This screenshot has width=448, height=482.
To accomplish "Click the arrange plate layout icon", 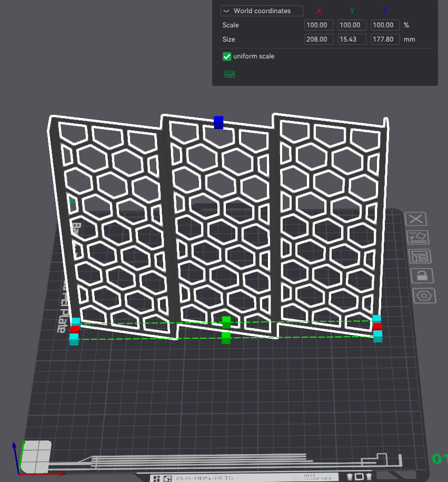I will [x=420, y=257].
